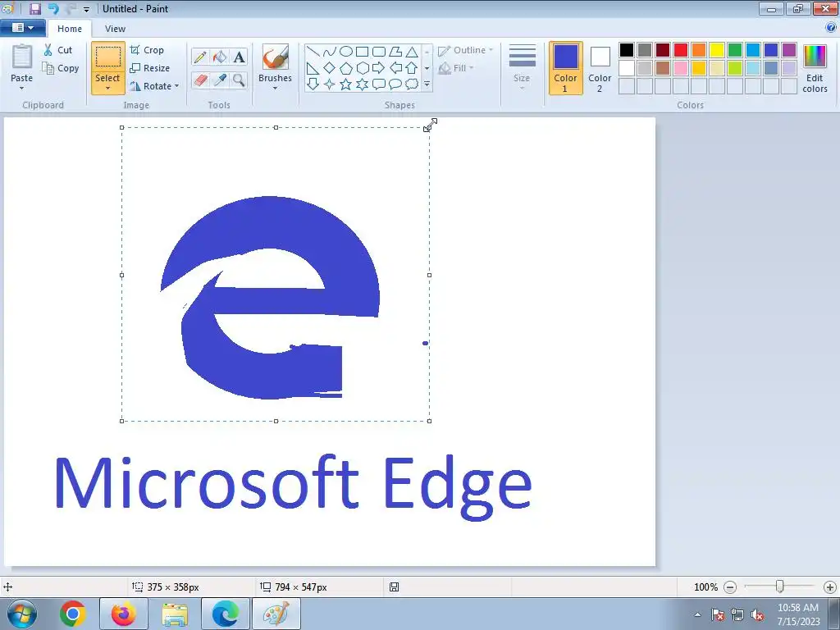The height and width of the screenshot is (630, 840).
Task: Select the Eraser tool
Action: click(x=200, y=80)
